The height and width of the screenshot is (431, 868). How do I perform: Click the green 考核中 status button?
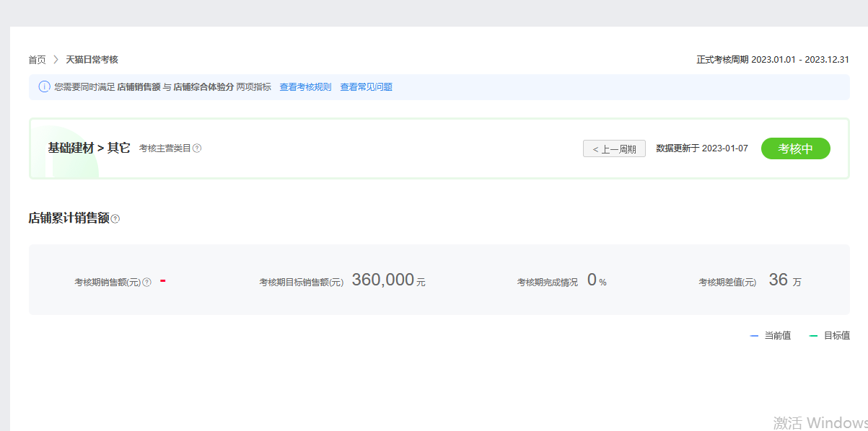(795, 148)
